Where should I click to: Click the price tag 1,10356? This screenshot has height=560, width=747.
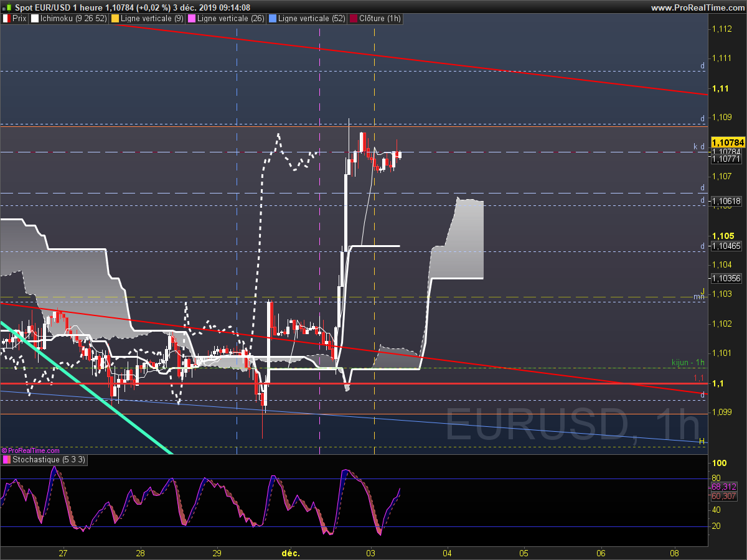coord(726,278)
